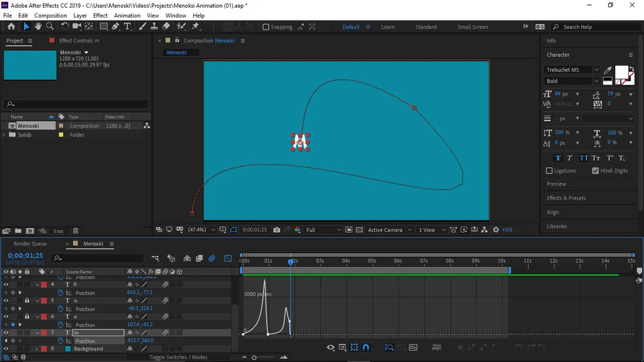Click the composition mini-flowchart in timeline
The height and width of the screenshot is (362, 644).
(x=155, y=258)
